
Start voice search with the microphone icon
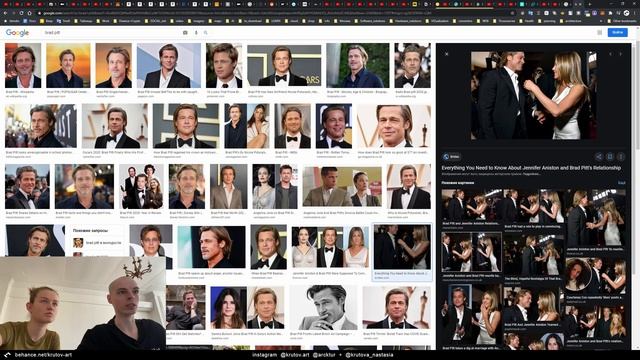(x=196, y=33)
